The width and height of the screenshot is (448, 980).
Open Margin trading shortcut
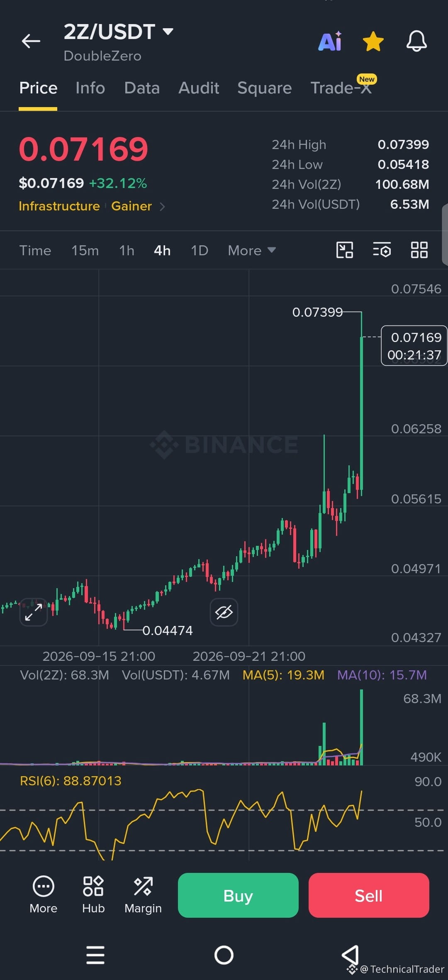pos(143,895)
